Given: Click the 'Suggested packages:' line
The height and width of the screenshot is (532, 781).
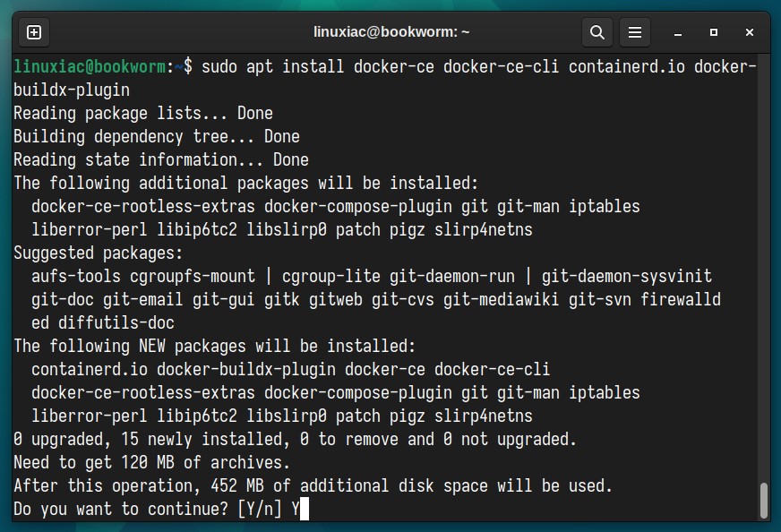Looking at the screenshot, I should [x=99, y=253].
